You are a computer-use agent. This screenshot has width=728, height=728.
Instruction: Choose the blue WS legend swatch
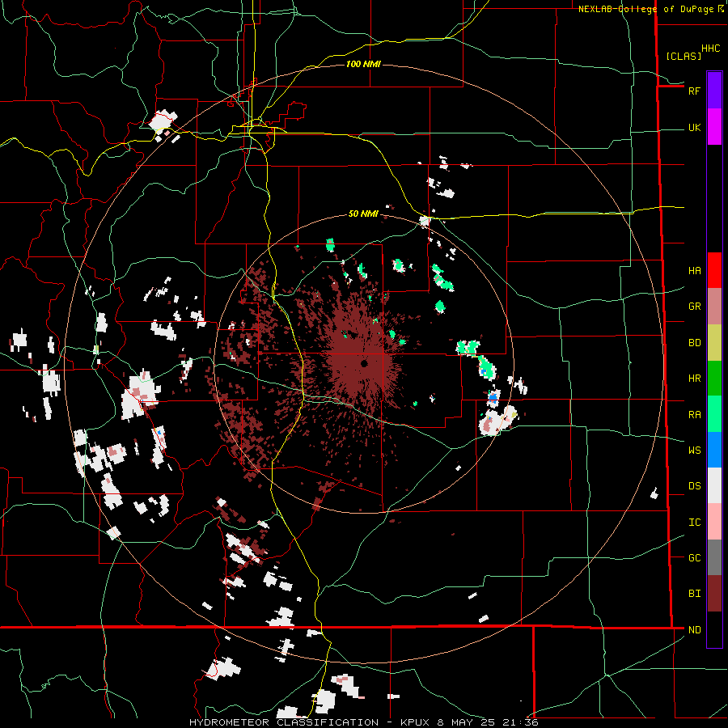714,450
